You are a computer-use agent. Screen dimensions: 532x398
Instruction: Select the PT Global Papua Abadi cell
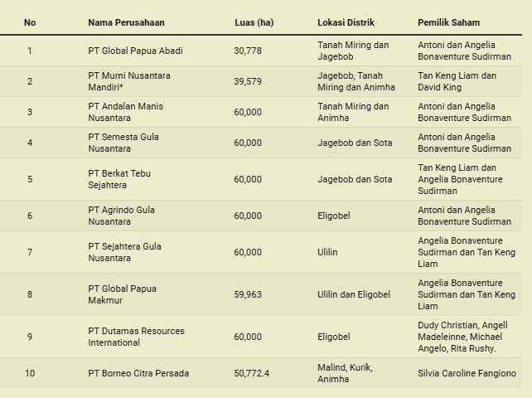135,51
